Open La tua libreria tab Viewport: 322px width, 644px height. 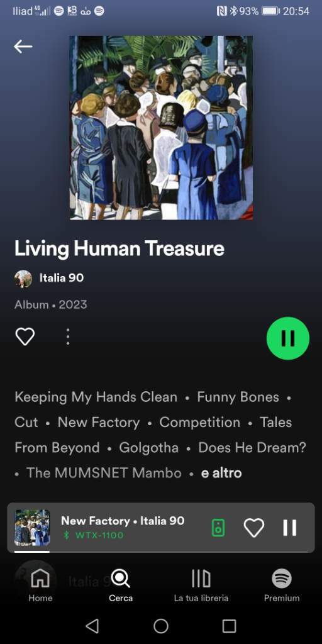point(201,586)
